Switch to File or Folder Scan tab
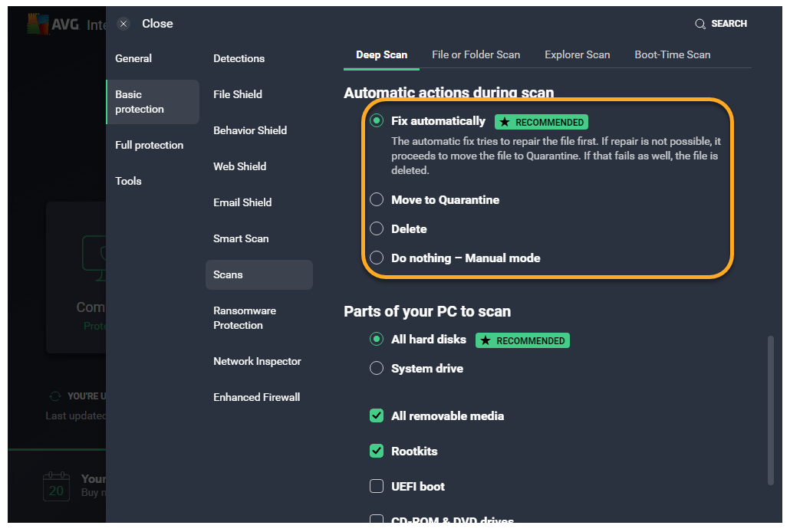 [476, 54]
